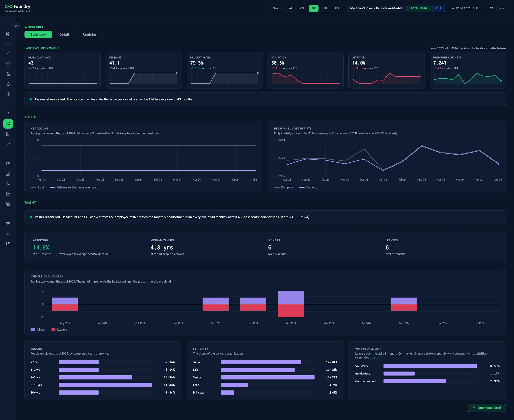Switch to the Detail tab
This screenshot has height=420, width=514.
tap(64, 35)
